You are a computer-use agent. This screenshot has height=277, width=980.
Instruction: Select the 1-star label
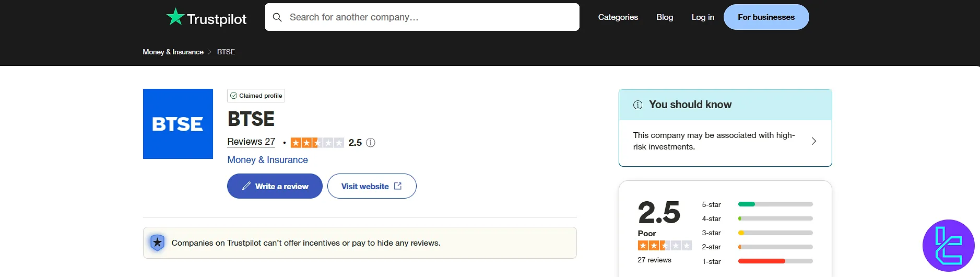711,261
